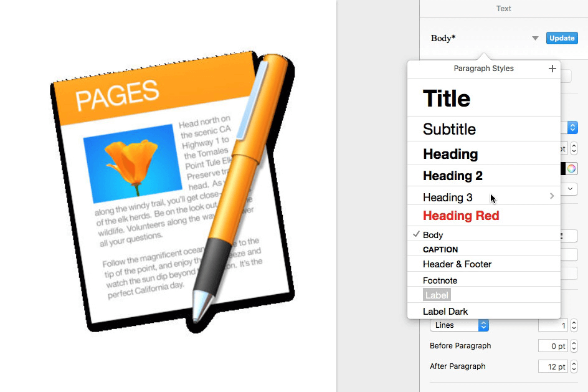Switch to the Text tab
Viewport: 588px width, 392px height.
(503, 8)
